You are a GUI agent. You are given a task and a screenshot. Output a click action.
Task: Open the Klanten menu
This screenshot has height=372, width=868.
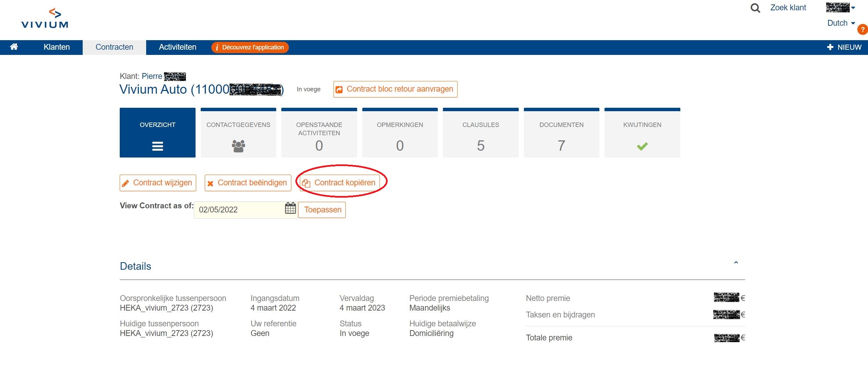[57, 47]
